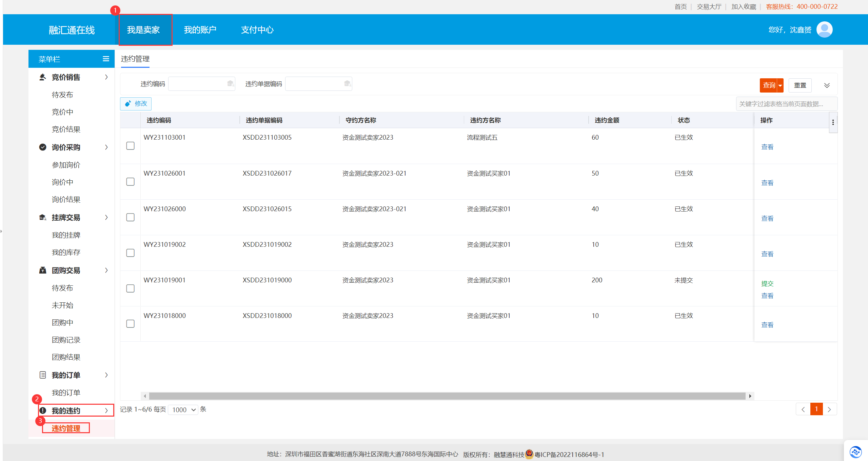This screenshot has height=461, width=868.
Task: Click 提交 link for WY231019001
Action: click(767, 284)
